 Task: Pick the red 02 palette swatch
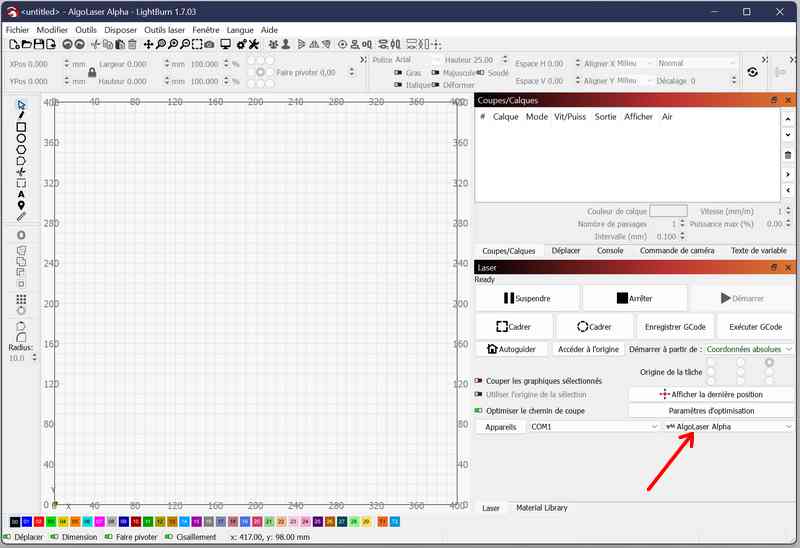pyautogui.click(x=39, y=521)
